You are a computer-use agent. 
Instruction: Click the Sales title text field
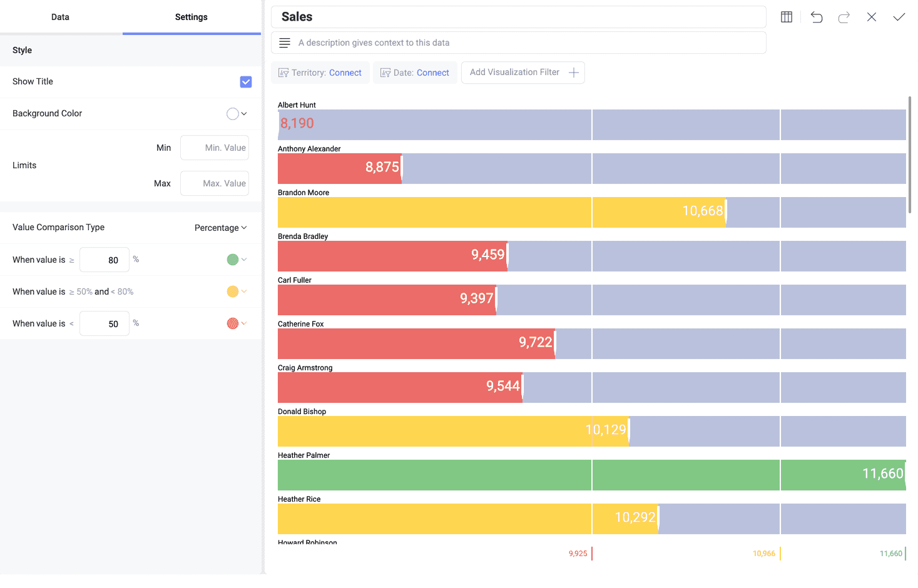[x=518, y=17]
